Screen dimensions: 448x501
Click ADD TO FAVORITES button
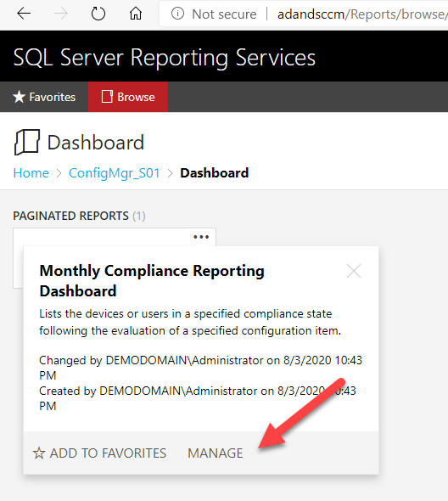pyautogui.click(x=99, y=453)
